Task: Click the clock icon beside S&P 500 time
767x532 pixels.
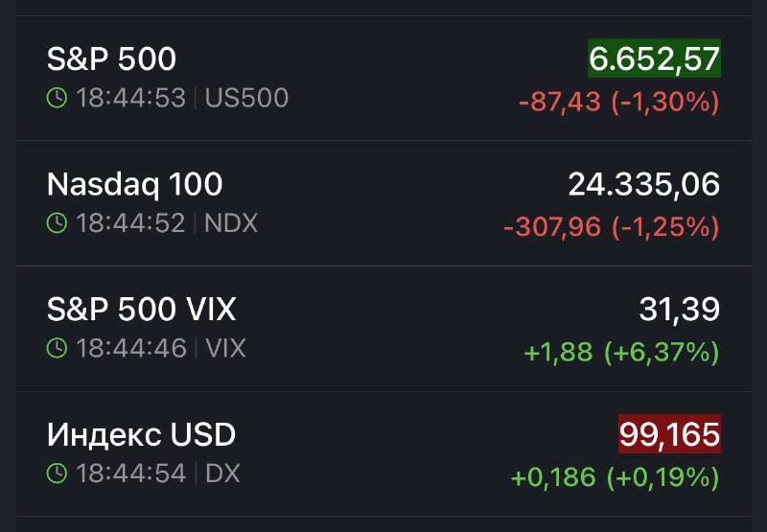Action: click(x=58, y=98)
